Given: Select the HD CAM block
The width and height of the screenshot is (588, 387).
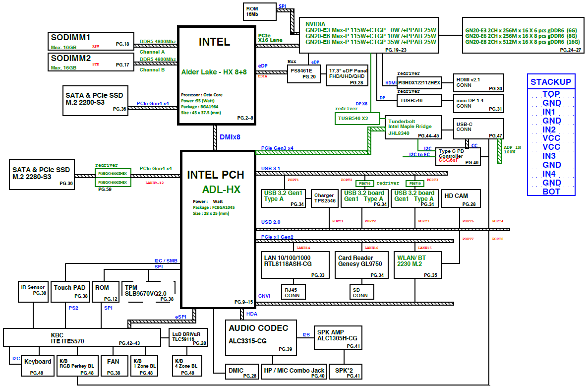Looking at the screenshot, I should pos(461,198).
